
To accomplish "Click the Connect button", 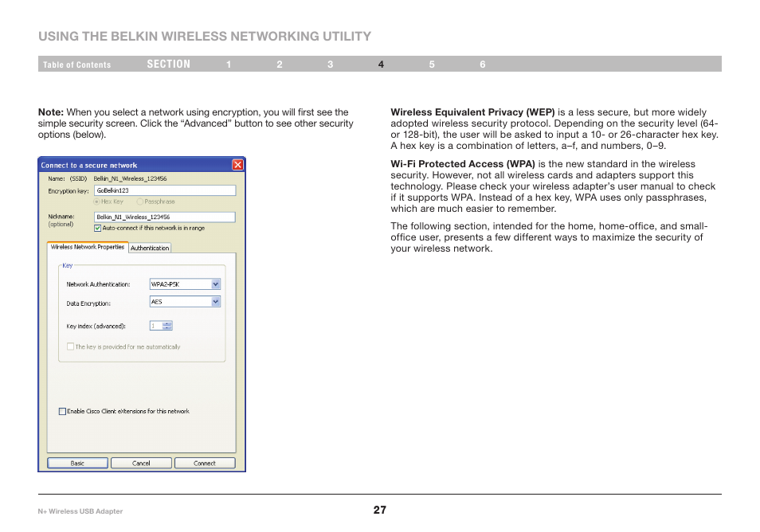I will click(205, 464).
